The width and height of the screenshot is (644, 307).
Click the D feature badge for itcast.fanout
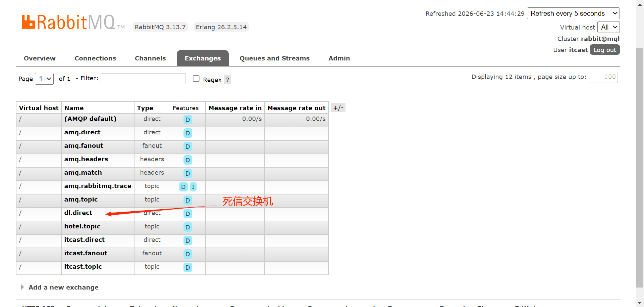click(188, 254)
